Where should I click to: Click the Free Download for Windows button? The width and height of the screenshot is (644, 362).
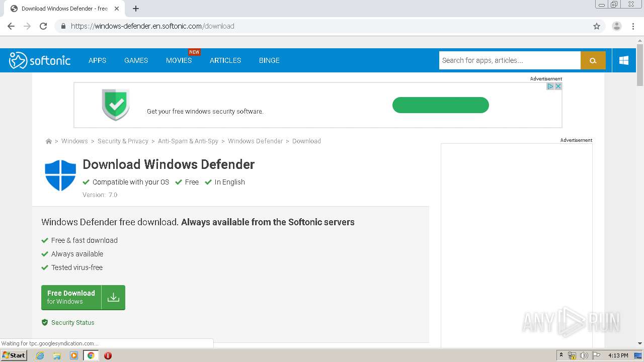pyautogui.click(x=83, y=297)
